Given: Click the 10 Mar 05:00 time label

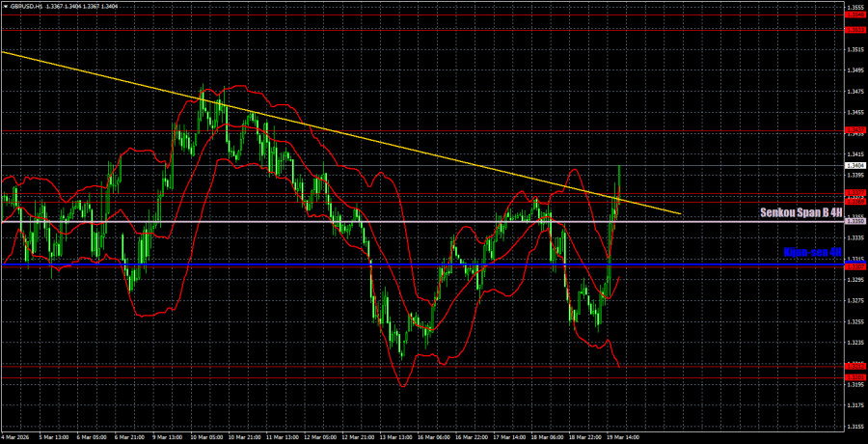Looking at the screenshot, I should tap(205, 437).
